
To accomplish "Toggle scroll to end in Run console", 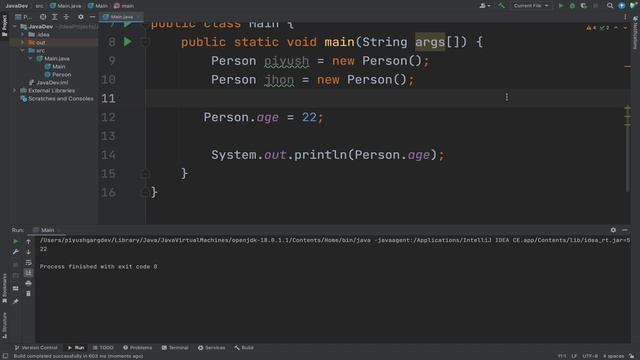I will [x=28, y=273].
